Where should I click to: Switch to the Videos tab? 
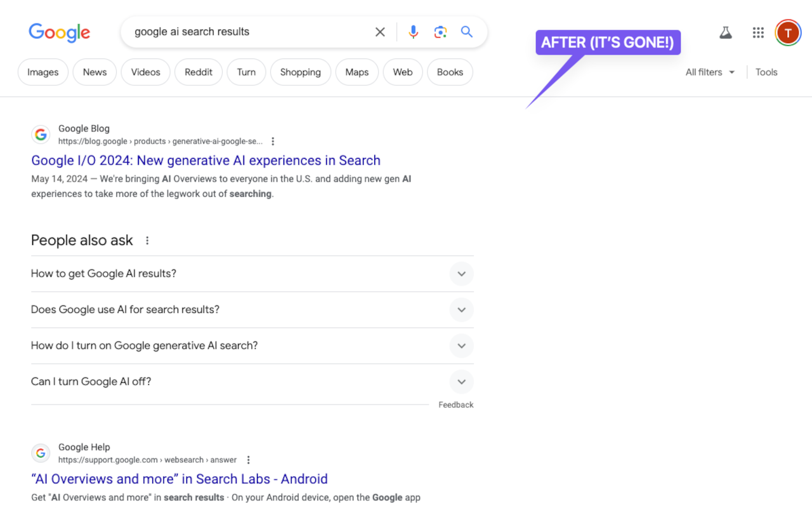pos(145,72)
